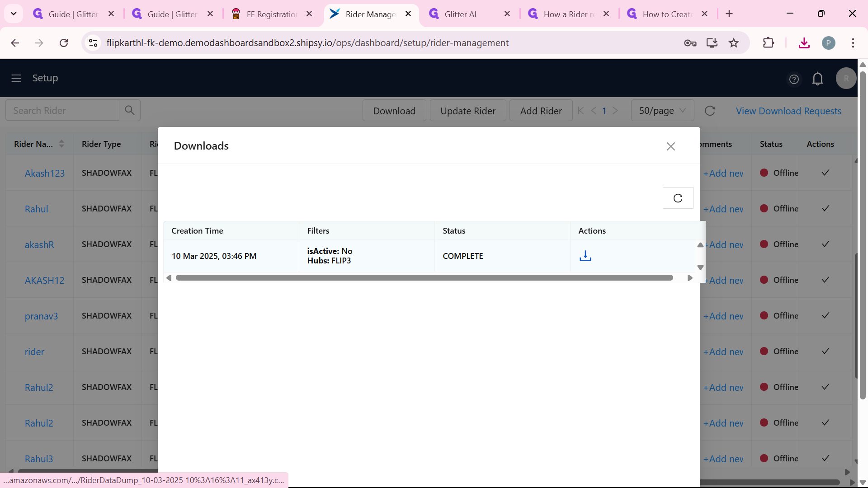Go back in browser history
This screenshot has height=488, width=868.
(15, 43)
